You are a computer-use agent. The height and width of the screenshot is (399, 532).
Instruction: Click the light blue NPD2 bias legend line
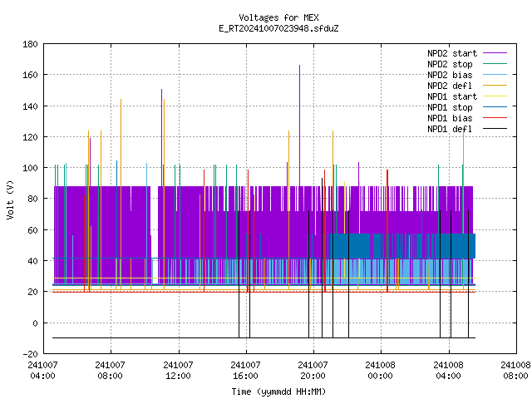click(495, 74)
